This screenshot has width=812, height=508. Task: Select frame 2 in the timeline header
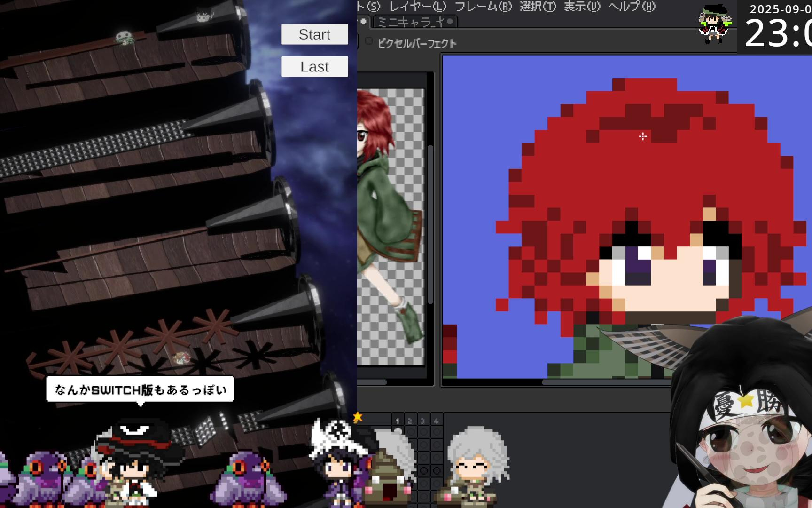pyautogui.click(x=410, y=420)
